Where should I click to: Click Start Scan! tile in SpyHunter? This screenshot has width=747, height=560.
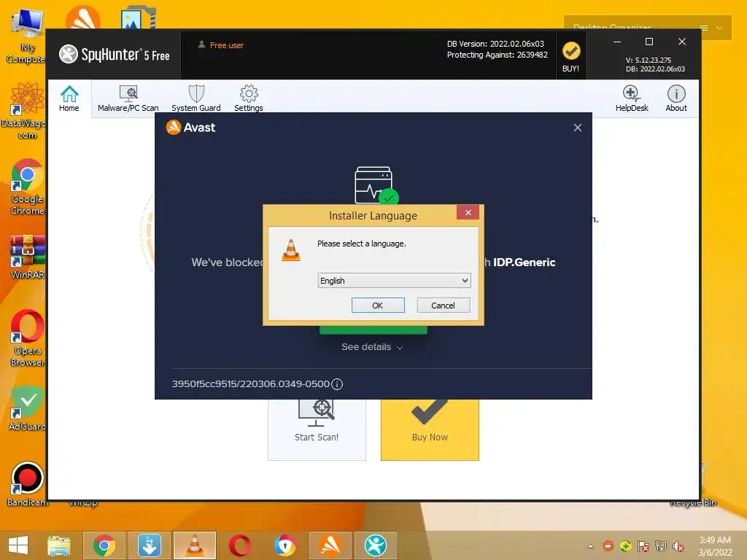[317, 429]
